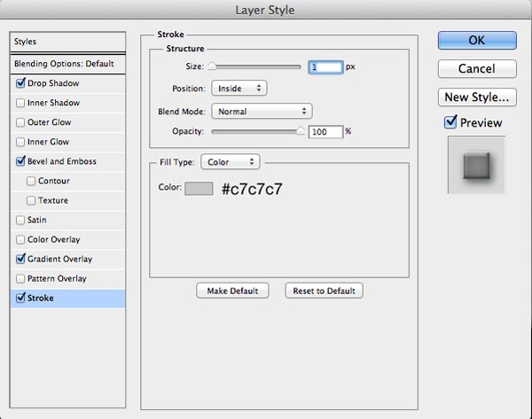Click the OK button
532x419 pixels.
[477, 41]
